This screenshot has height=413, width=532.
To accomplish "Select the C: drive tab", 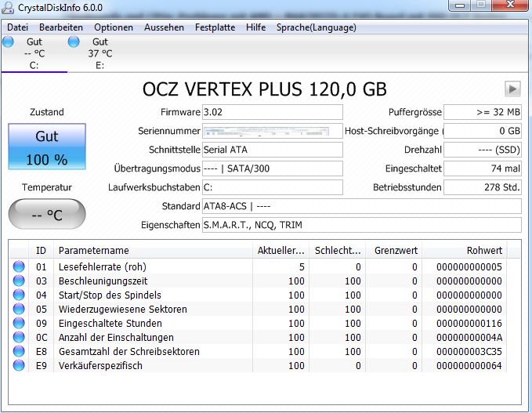I will coord(34,53).
